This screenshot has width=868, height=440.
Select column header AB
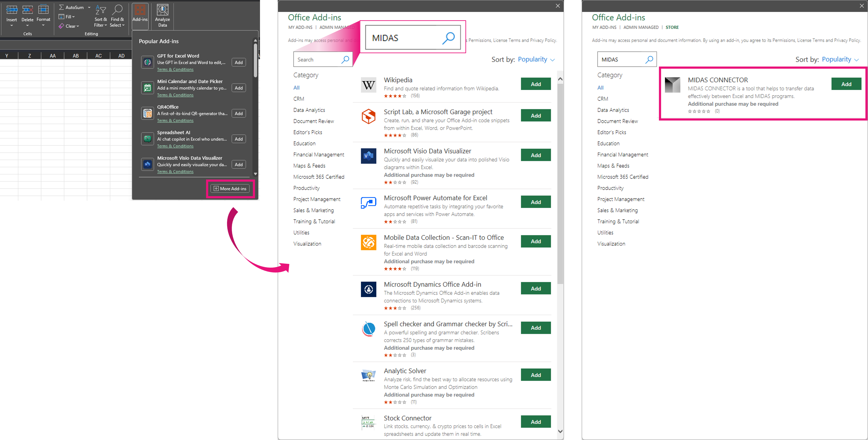(x=76, y=56)
